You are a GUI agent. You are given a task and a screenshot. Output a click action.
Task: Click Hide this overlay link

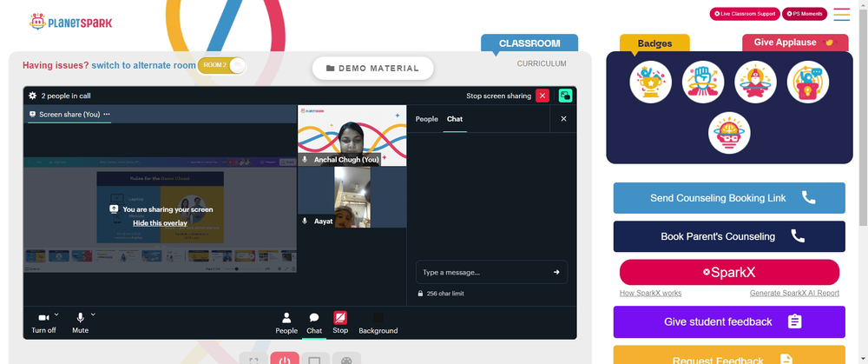click(x=160, y=223)
